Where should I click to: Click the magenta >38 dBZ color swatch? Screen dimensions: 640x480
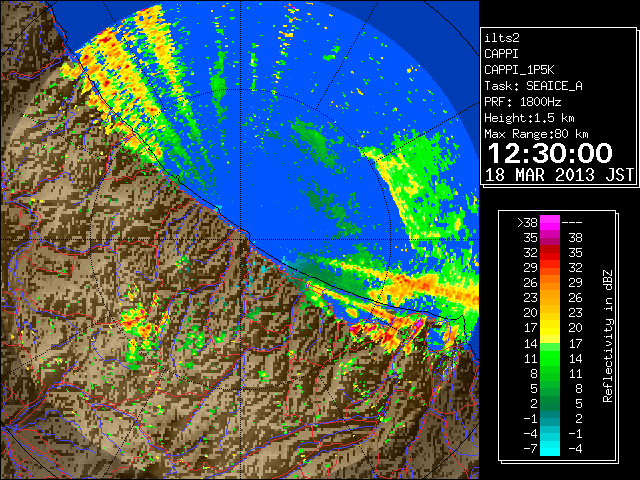pyautogui.click(x=550, y=223)
